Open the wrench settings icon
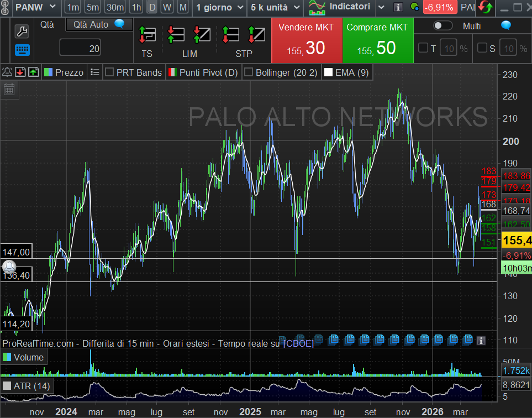Screen dimensions: 532x418 pyautogui.click(x=22, y=32)
